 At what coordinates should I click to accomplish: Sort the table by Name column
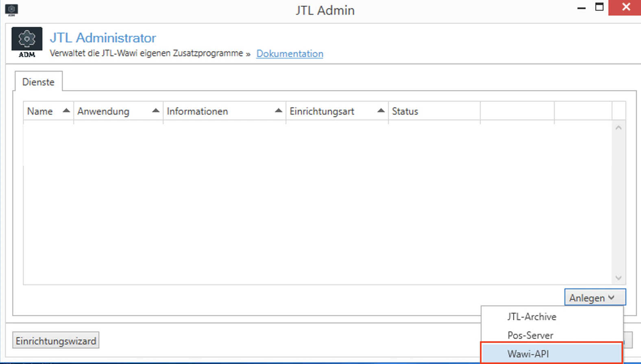[x=48, y=111]
